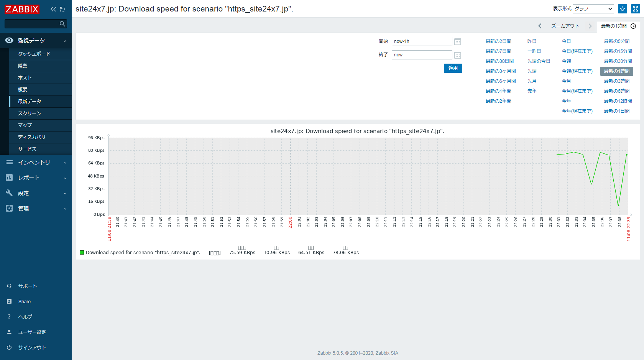Open ディスカバリ discovery page
Viewport: 644px width, 360px height.
(x=40, y=137)
